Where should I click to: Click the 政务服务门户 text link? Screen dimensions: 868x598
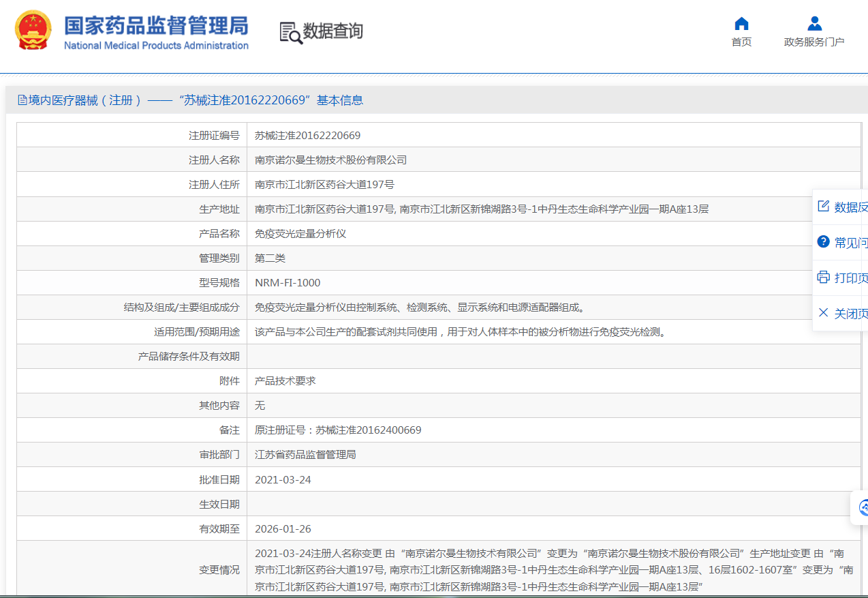[x=814, y=42]
